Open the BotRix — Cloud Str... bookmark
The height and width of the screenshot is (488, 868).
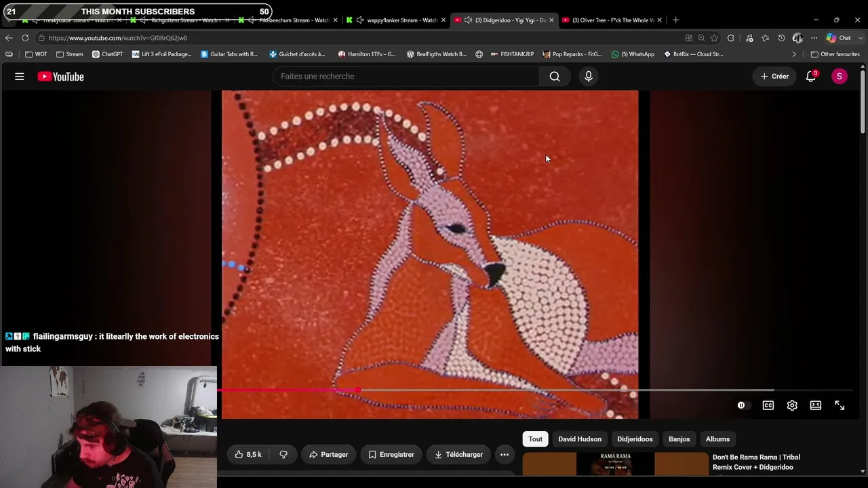coord(694,54)
